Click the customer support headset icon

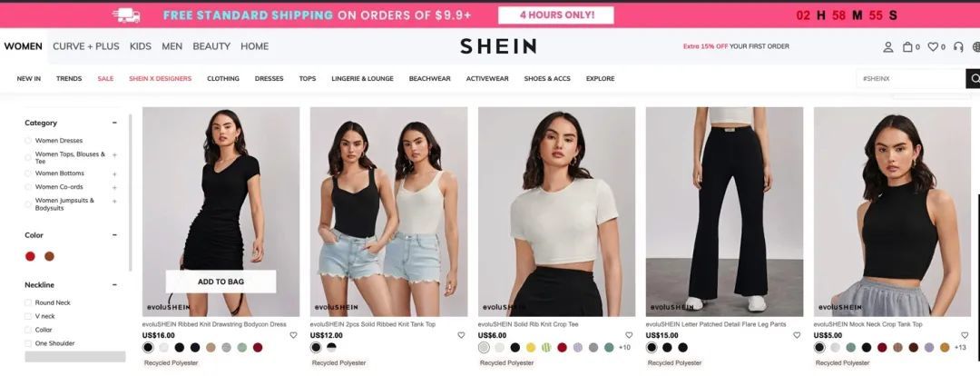pyautogui.click(x=958, y=47)
